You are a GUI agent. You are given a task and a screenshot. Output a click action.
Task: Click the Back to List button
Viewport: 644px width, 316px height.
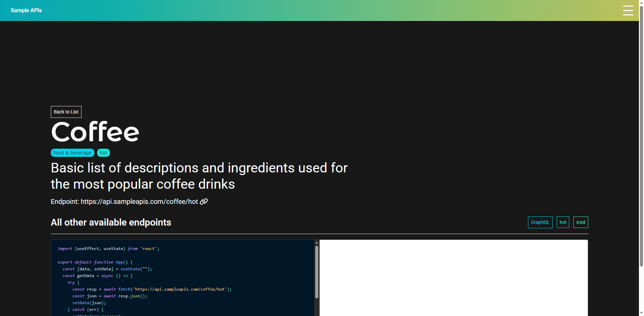coord(66,112)
